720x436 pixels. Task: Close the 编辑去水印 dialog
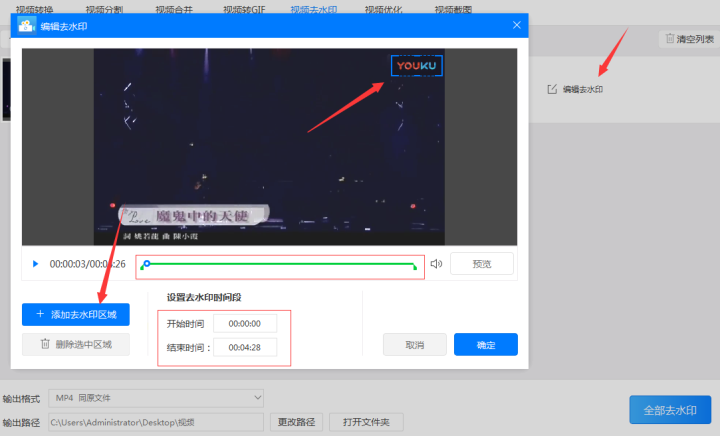517,25
